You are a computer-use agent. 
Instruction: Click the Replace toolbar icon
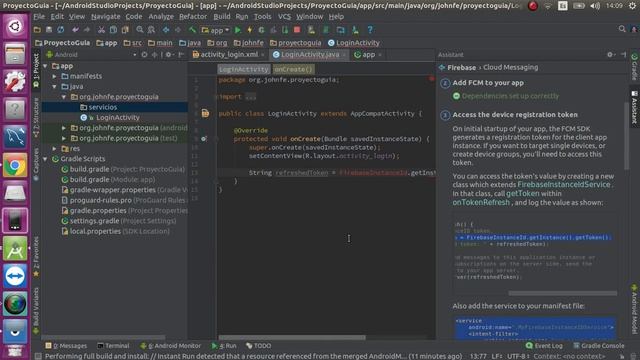pyautogui.click(x=151, y=30)
